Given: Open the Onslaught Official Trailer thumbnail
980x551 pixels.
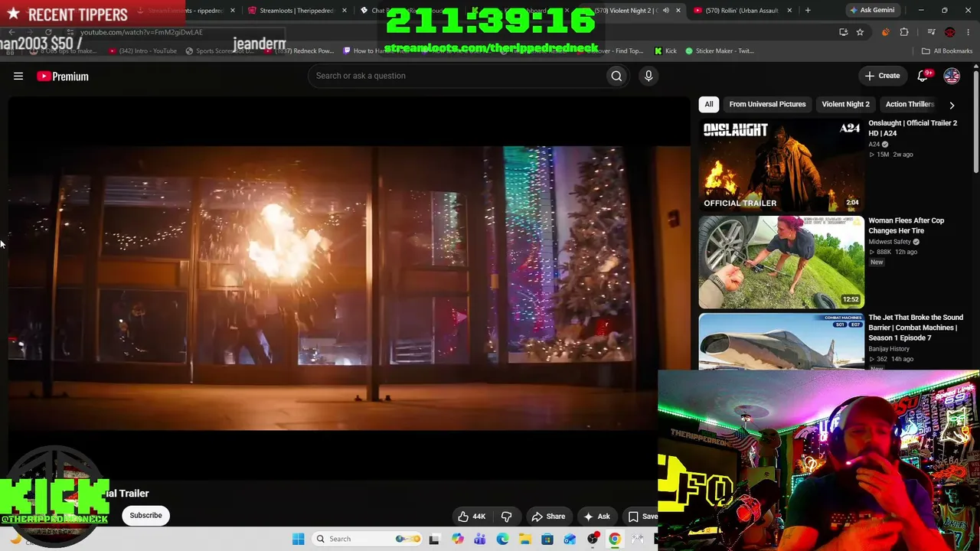Looking at the screenshot, I should point(781,165).
